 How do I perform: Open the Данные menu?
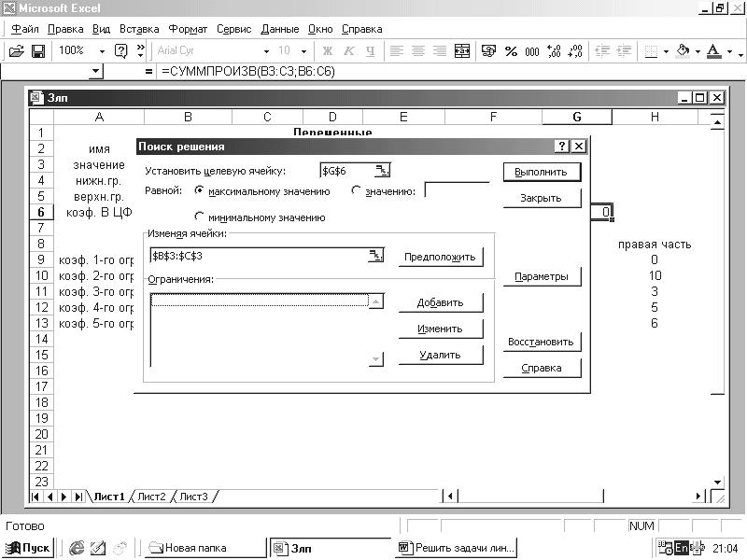pos(279,29)
